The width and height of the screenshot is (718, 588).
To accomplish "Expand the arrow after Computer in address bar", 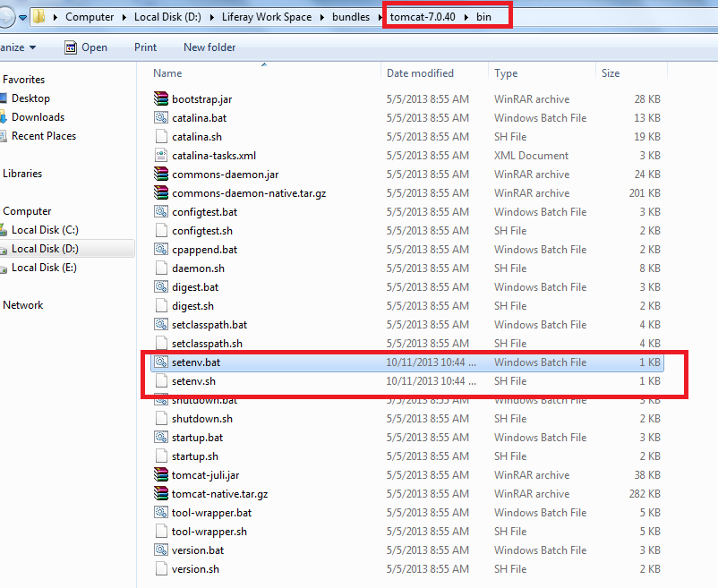I will 124,17.
